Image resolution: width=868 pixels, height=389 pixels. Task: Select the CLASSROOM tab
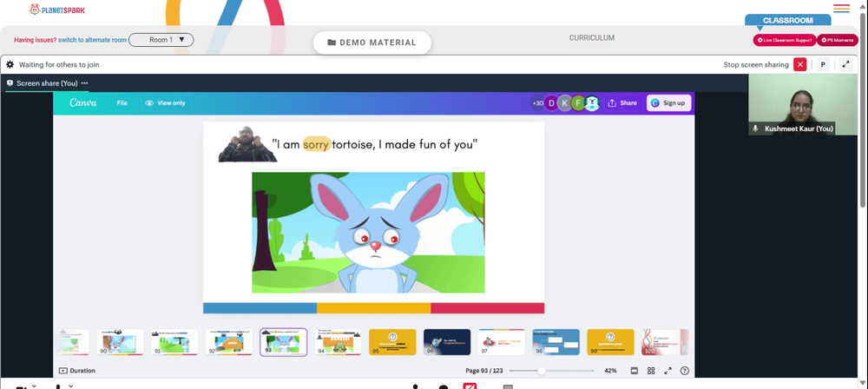click(788, 21)
